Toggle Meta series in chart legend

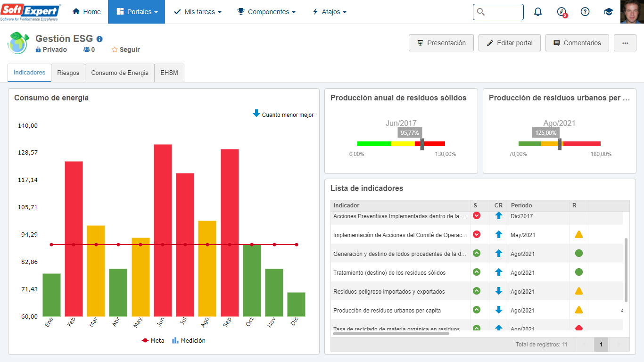(x=153, y=340)
